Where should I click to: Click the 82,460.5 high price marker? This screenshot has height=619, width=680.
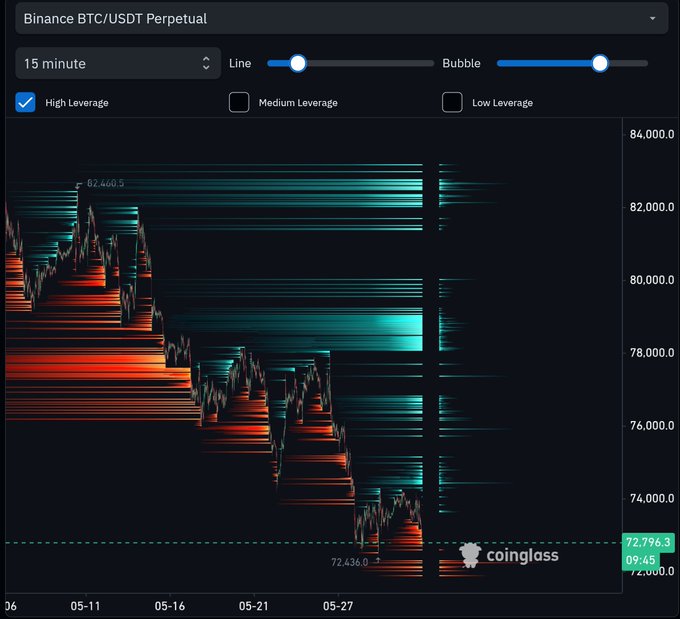pos(105,183)
